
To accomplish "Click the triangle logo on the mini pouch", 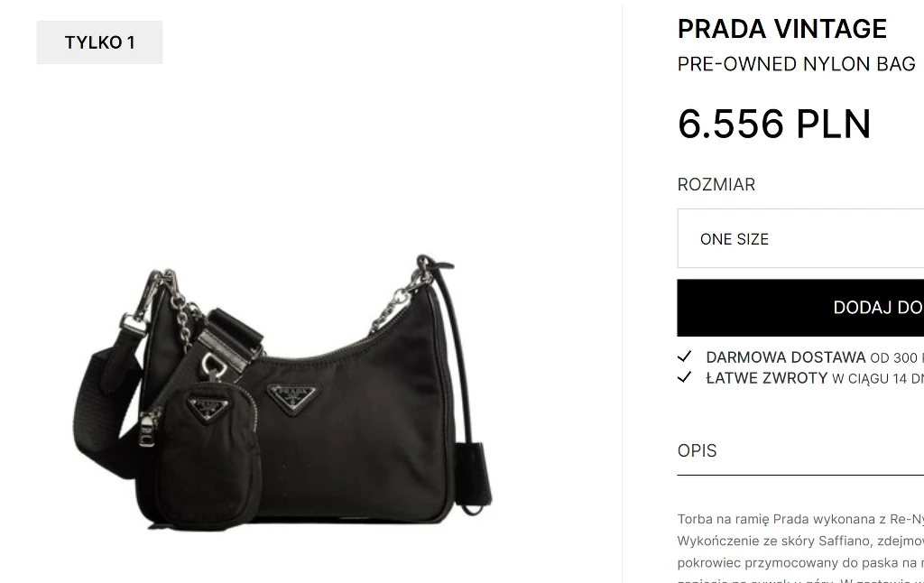I will [208, 408].
